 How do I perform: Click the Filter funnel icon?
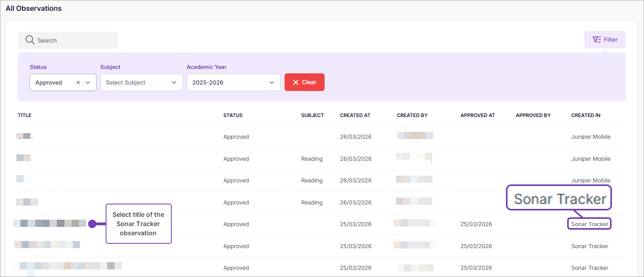coord(597,40)
